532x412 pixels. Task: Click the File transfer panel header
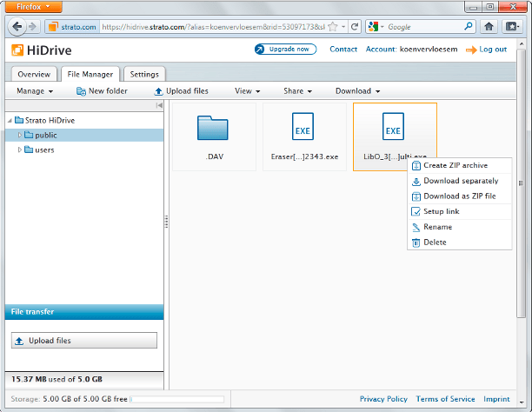pos(84,312)
